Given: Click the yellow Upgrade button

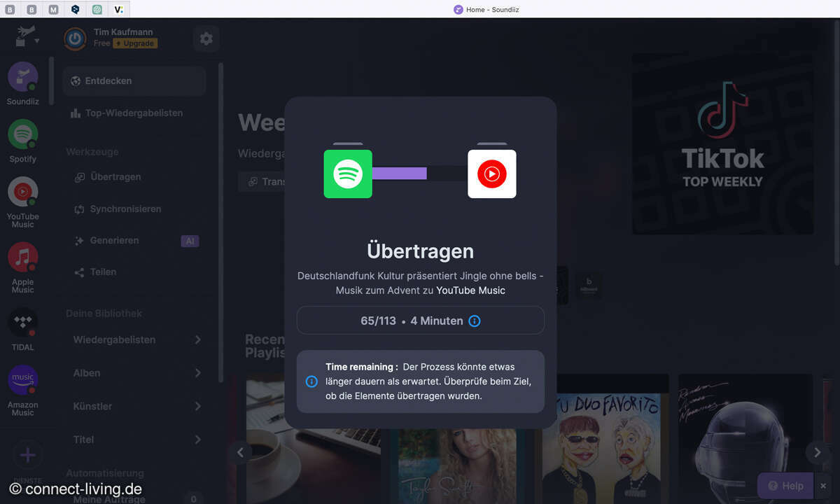Looking at the screenshot, I should (x=135, y=43).
